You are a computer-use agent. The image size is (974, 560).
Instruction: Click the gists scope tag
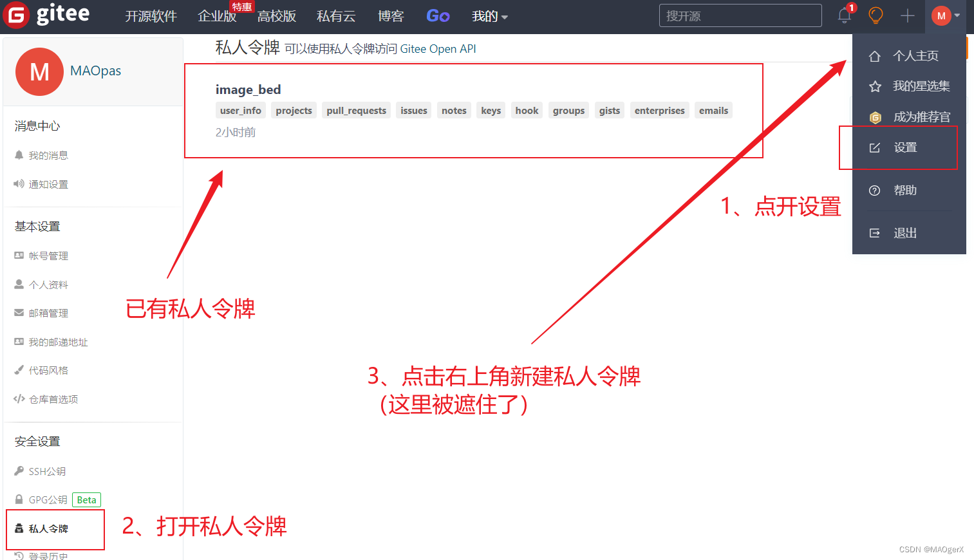click(x=610, y=111)
